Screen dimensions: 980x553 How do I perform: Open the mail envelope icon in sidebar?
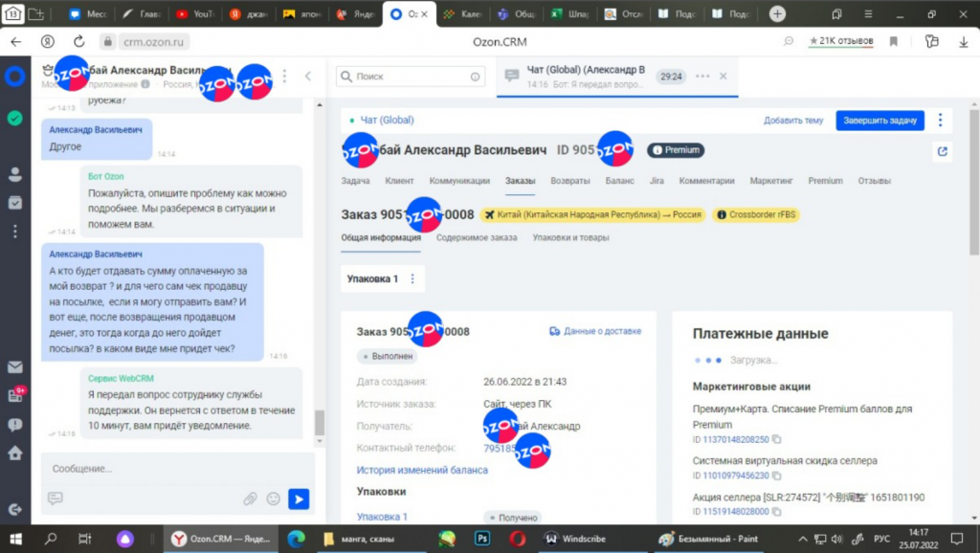click(x=13, y=366)
